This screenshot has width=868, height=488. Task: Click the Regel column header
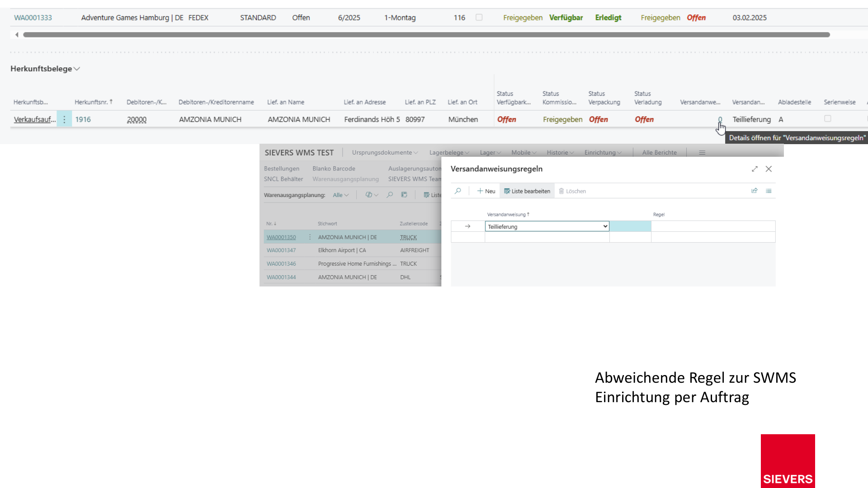[659, 215]
